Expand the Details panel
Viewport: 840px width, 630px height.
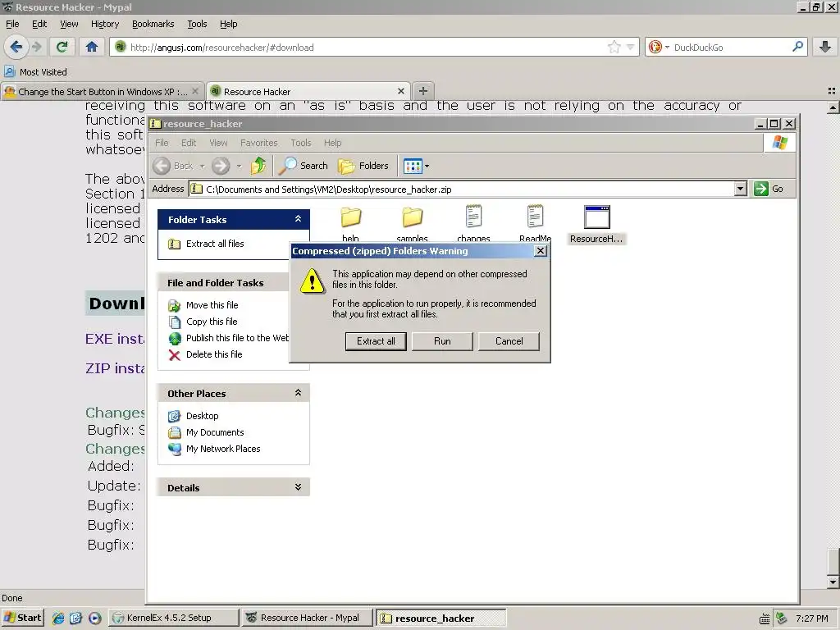pos(298,487)
